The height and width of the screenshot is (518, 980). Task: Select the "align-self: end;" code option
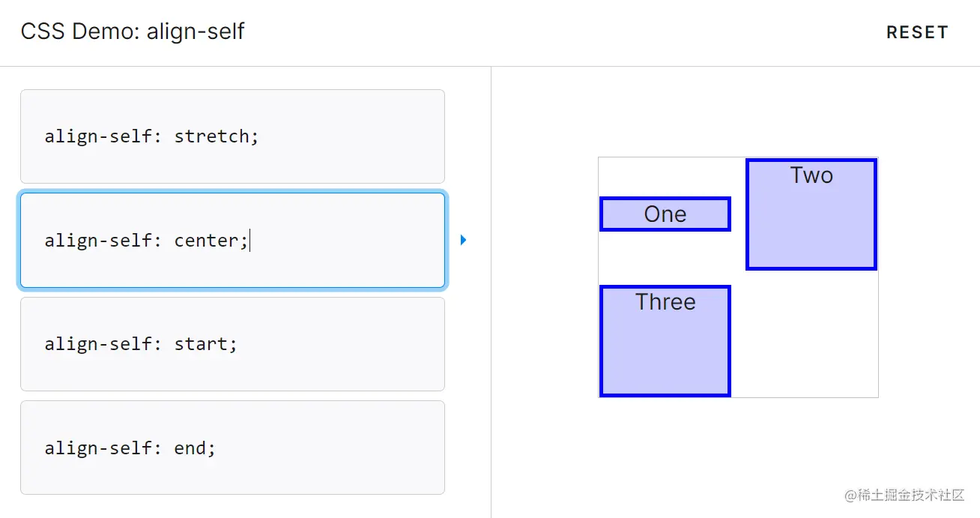[232, 448]
